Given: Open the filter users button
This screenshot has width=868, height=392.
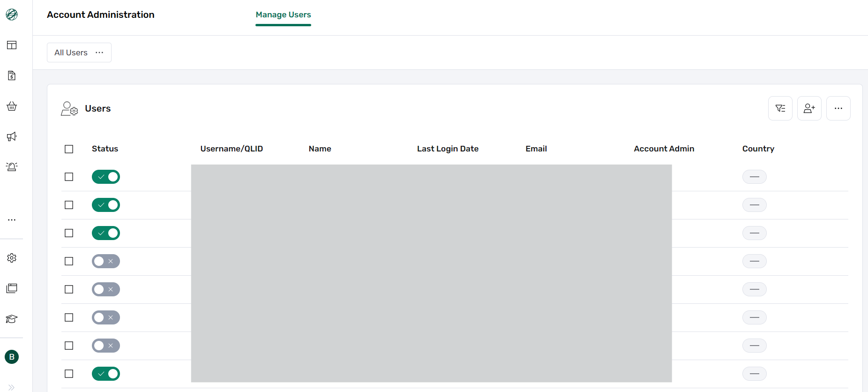Looking at the screenshot, I should [780, 108].
